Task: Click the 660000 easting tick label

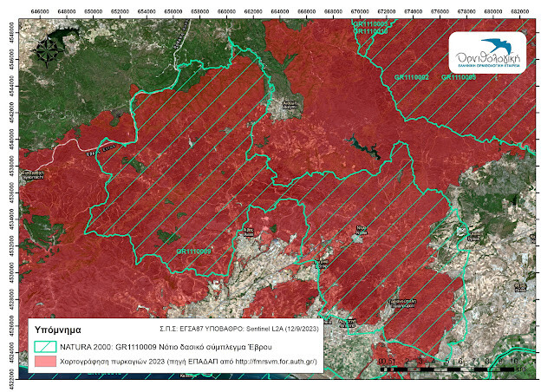Action: (226, 11)
